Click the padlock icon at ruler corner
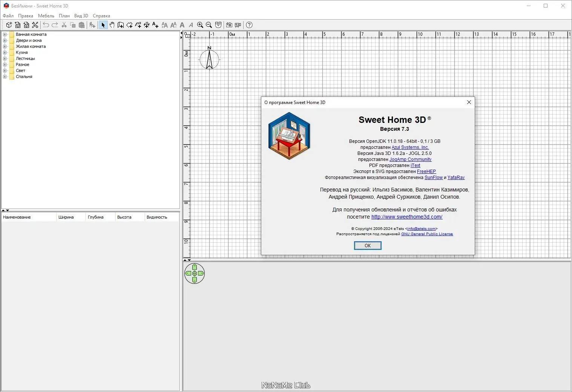This screenshot has height=392, width=572. tap(187, 35)
